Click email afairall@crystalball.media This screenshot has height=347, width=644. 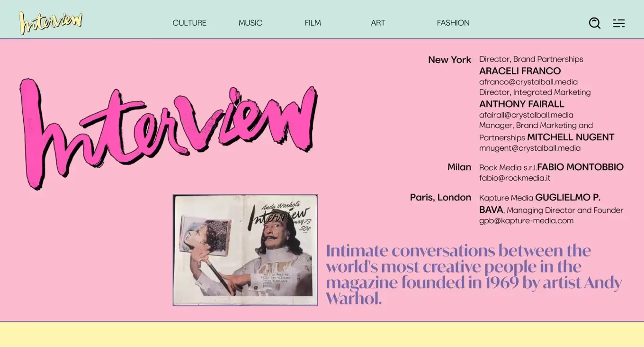[x=526, y=115]
